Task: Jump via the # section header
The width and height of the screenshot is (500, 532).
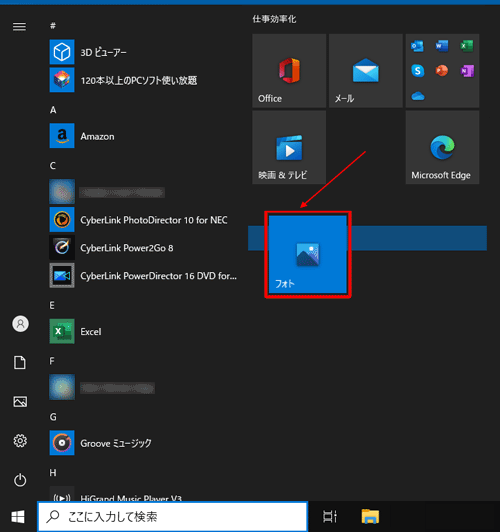Action: pos(53,26)
